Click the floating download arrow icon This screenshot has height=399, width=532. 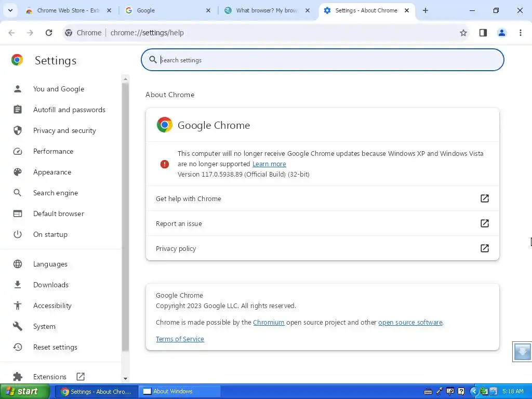[x=522, y=352]
